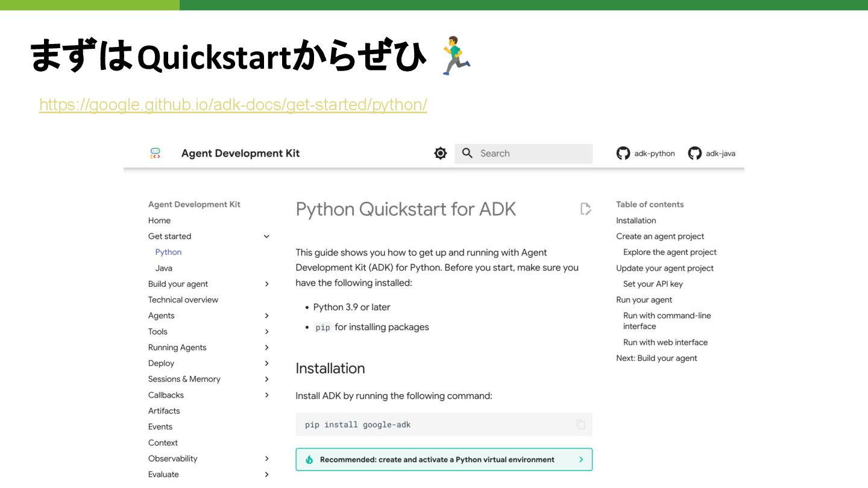Click the Tools label in sidebar
This screenshot has height=488, width=868.
158,331
